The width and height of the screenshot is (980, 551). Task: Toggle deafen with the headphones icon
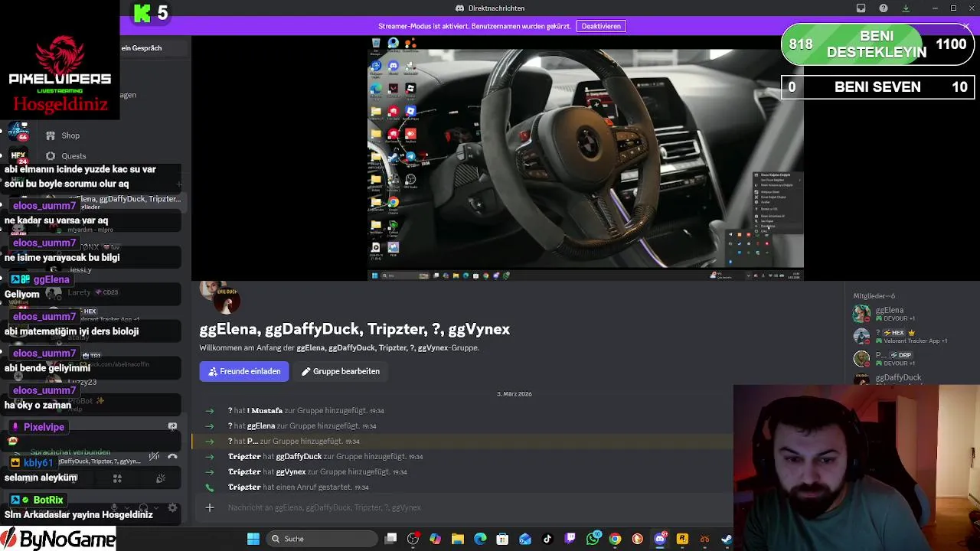143,507
